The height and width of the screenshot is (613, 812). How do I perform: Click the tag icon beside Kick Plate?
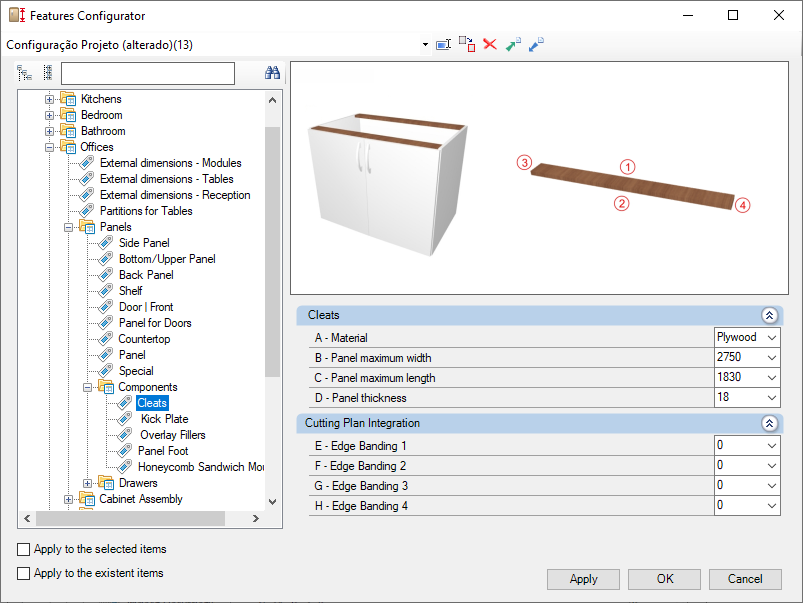pos(125,418)
